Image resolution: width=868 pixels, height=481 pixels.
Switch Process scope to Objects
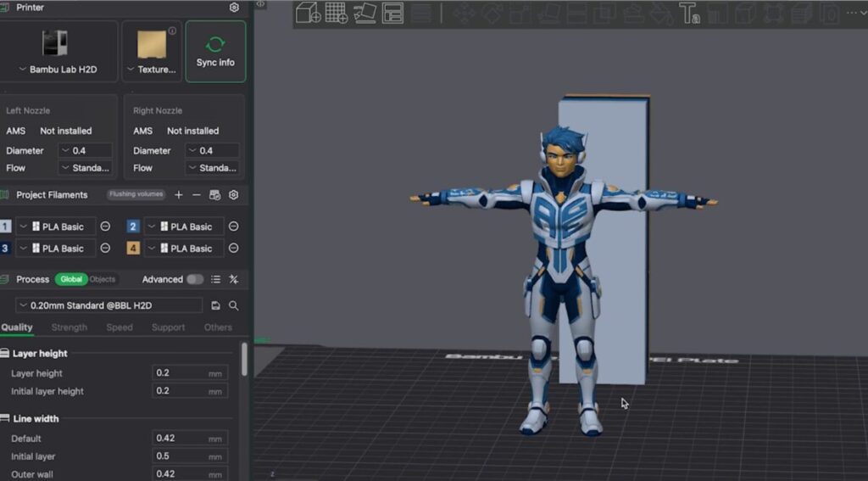coord(103,279)
